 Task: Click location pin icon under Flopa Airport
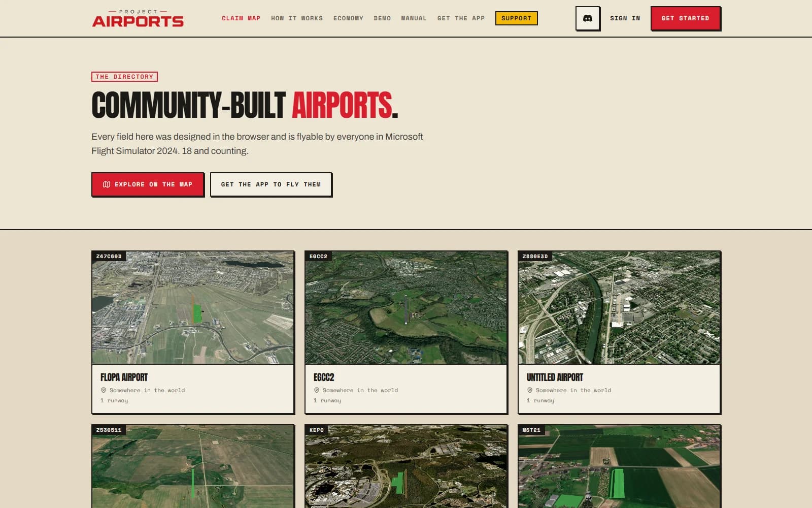(x=104, y=390)
